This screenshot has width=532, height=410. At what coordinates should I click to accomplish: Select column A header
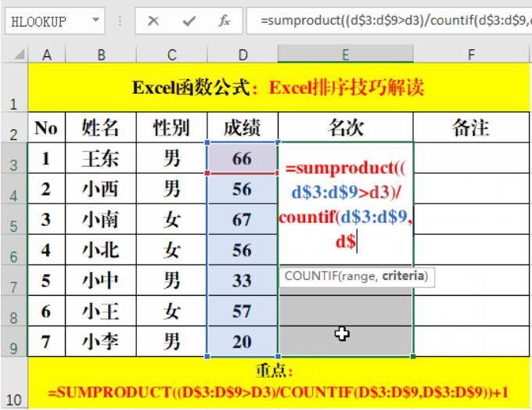point(46,54)
